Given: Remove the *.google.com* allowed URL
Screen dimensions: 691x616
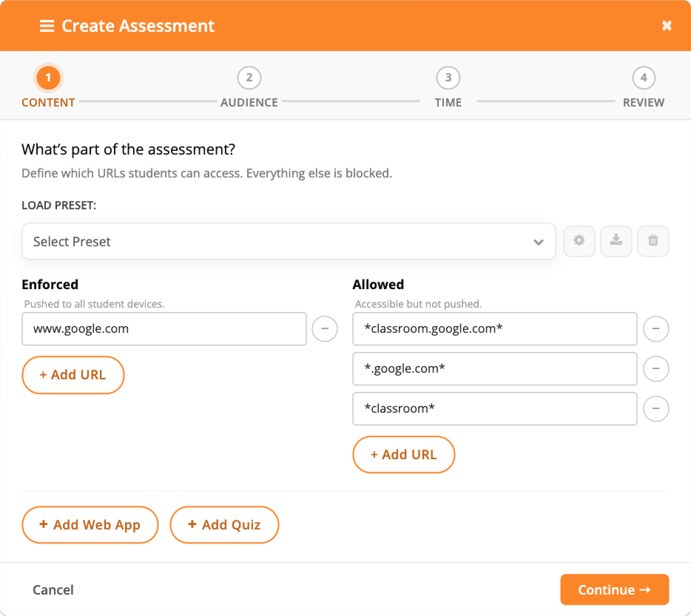Looking at the screenshot, I should tap(656, 369).
